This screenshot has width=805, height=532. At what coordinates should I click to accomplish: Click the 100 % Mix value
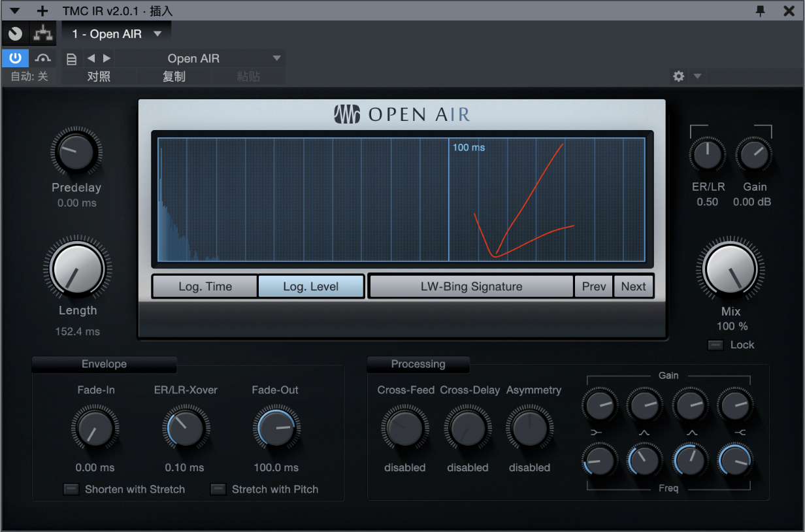[732, 326]
